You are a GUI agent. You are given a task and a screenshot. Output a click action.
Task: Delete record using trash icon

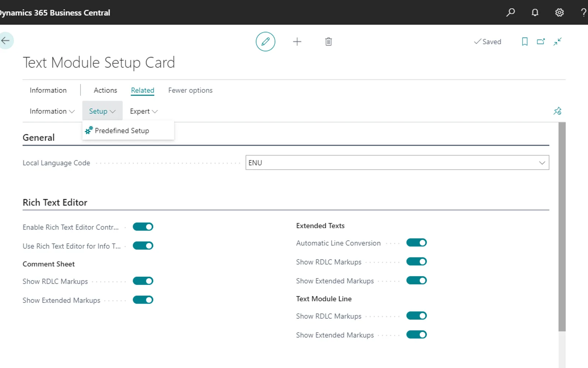click(x=329, y=42)
